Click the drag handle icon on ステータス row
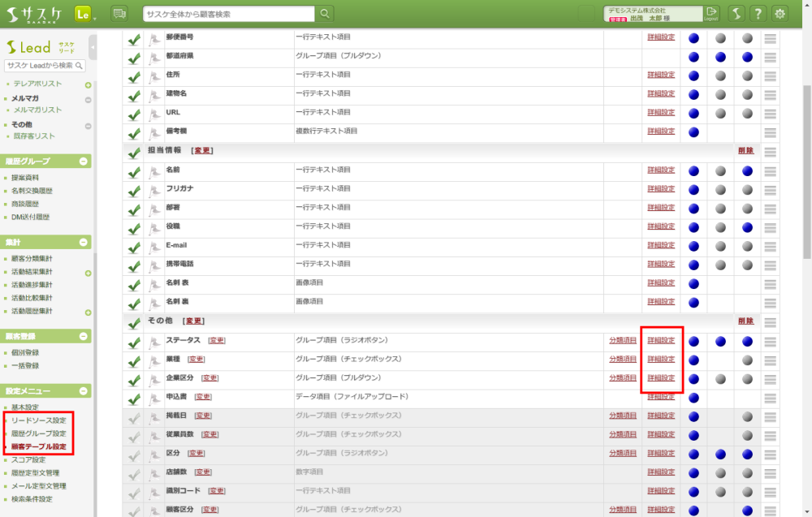 click(770, 342)
